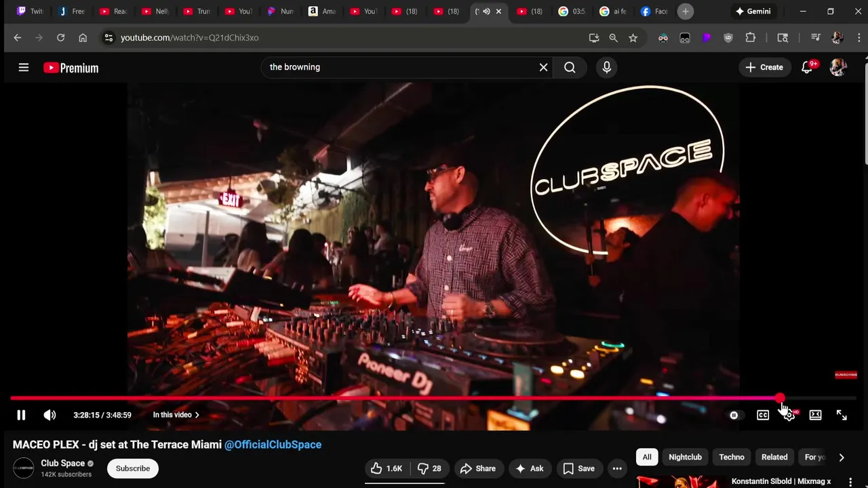The height and width of the screenshot is (488, 868).
Task: Click the red progress scrubber handle
Action: coord(780,399)
